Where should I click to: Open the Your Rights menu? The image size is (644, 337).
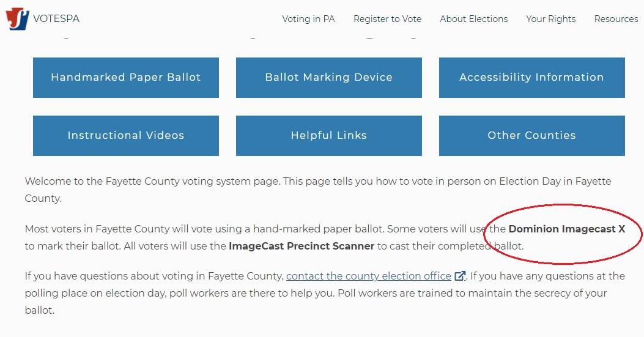(x=551, y=19)
